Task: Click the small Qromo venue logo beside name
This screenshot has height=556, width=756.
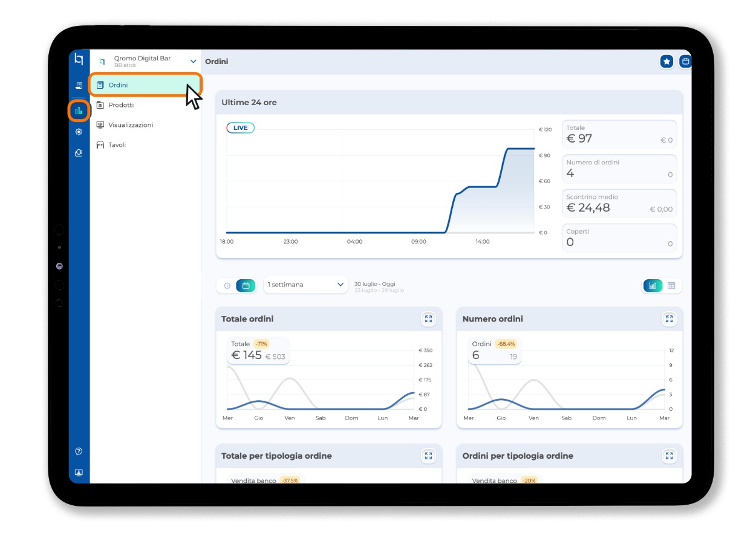Action: (102, 61)
